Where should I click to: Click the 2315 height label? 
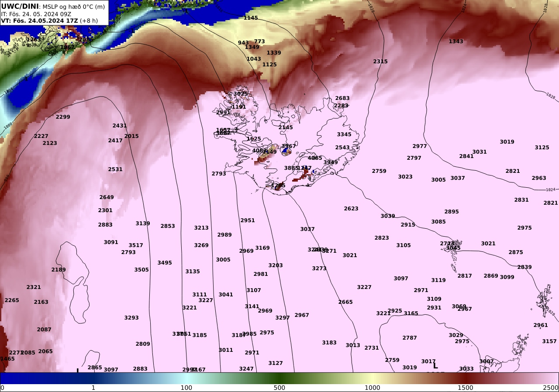[x=380, y=62]
